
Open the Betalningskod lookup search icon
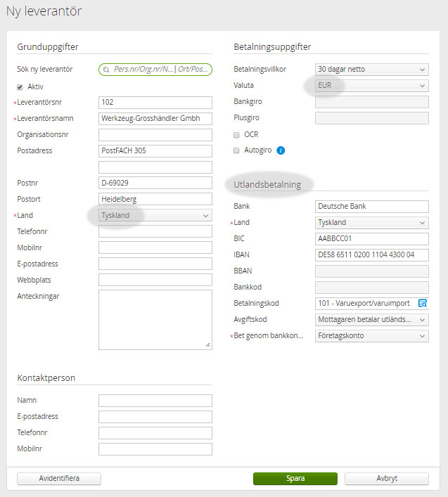click(x=422, y=304)
